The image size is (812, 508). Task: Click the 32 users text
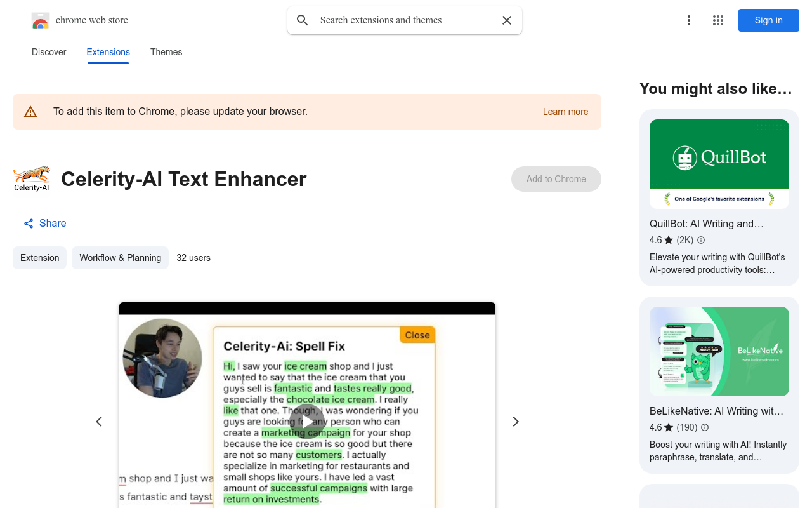[193, 258]
